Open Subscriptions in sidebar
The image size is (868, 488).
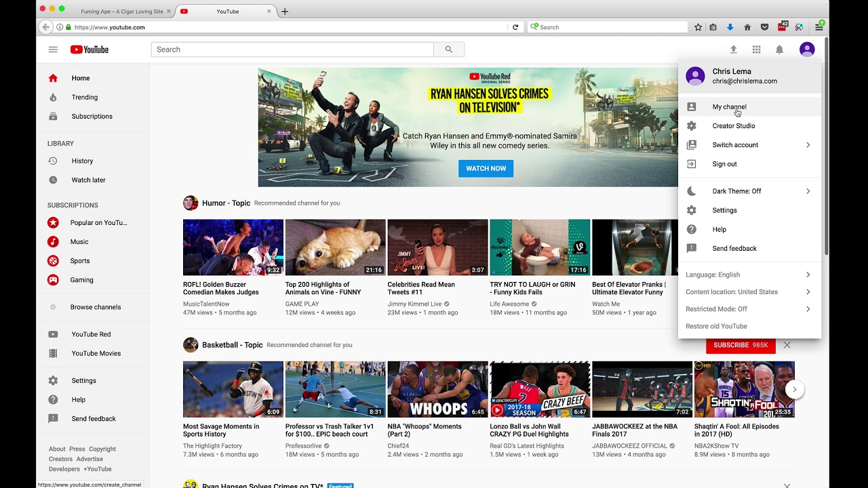94,116
